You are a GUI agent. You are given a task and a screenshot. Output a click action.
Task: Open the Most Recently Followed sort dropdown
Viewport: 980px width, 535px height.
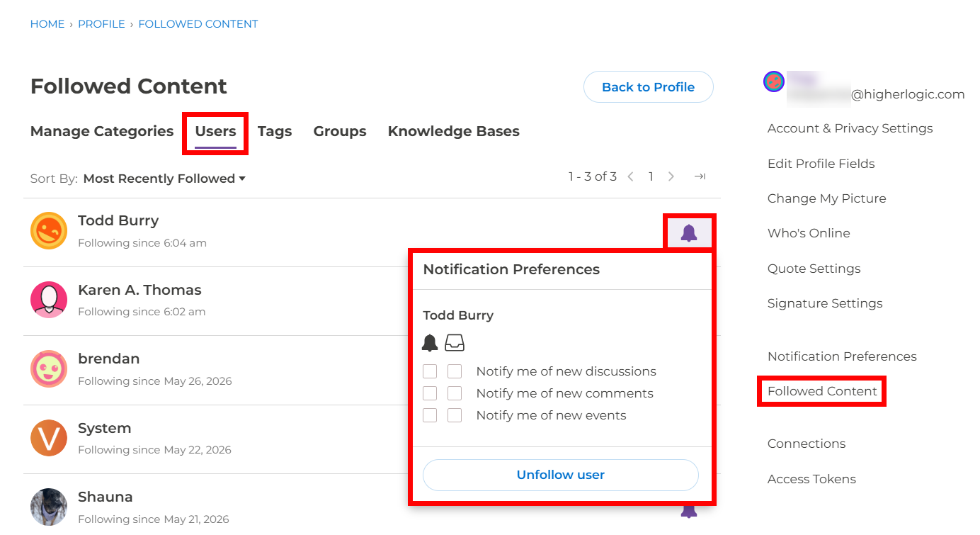(164, 179)
